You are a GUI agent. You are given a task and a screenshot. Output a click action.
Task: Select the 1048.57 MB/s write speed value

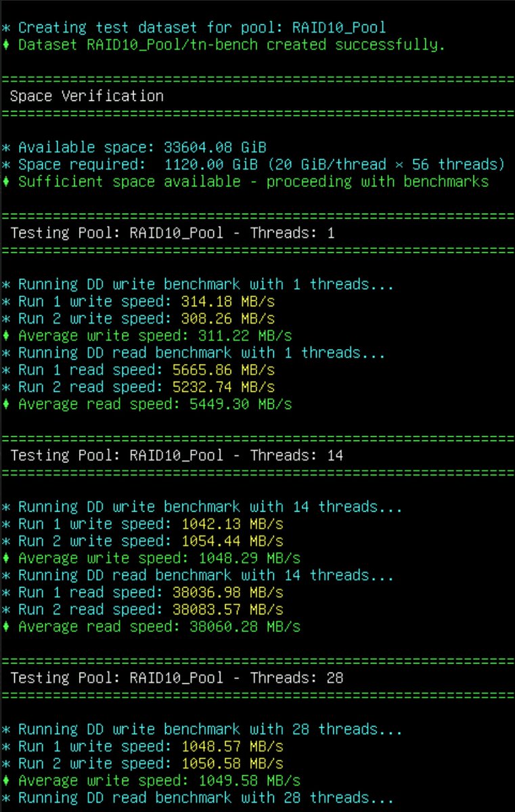tap(233, 746)
